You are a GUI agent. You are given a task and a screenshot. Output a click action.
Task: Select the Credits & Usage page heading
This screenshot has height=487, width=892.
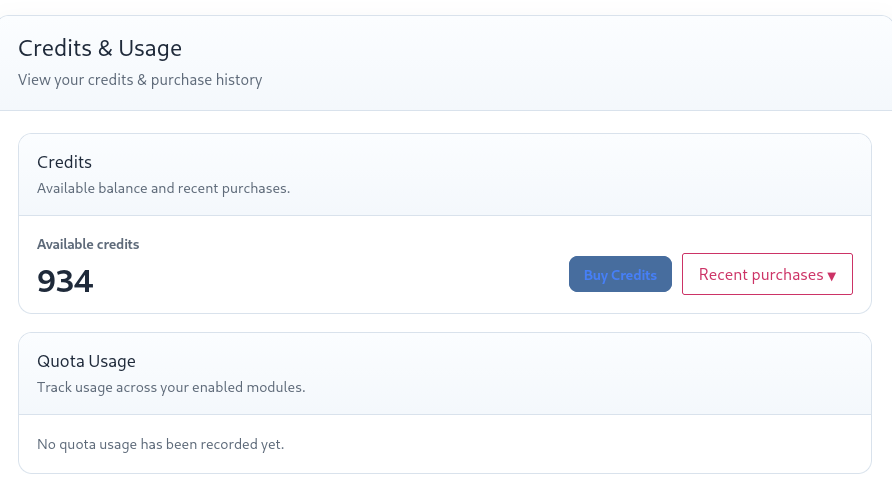coord(100,48)
